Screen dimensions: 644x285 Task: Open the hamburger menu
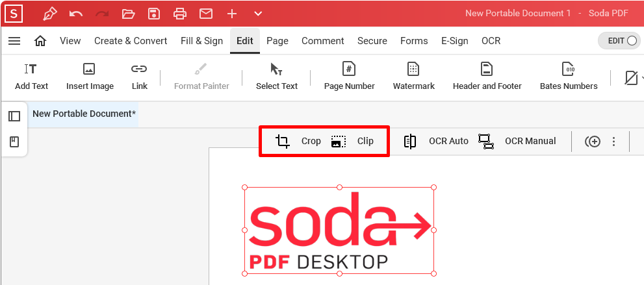pos(14,41)
